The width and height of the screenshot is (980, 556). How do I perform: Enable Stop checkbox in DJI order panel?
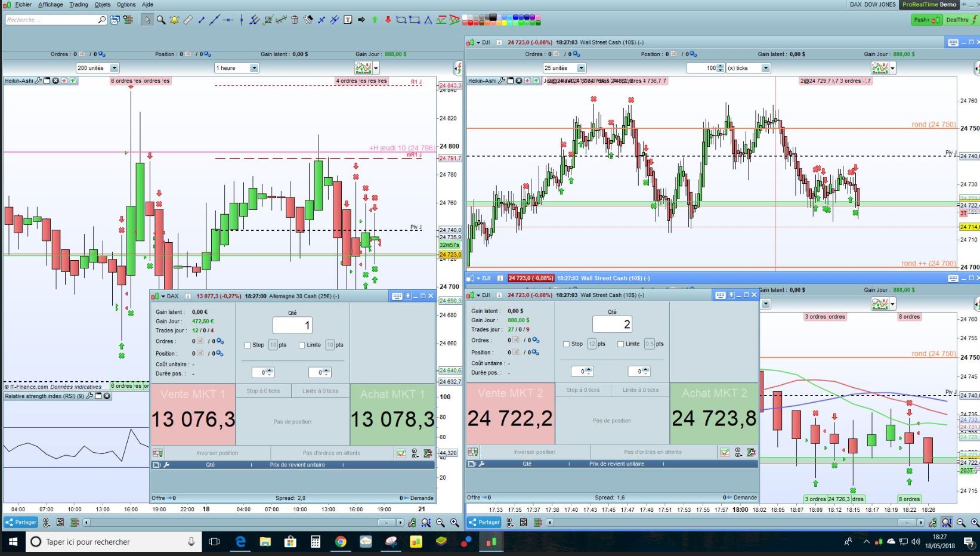(x=566, y=344)
